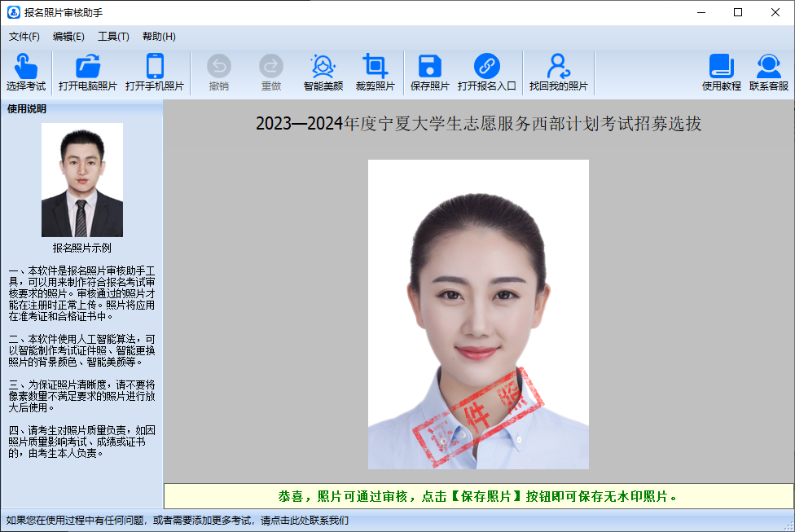Maximize the 报名照片审核助手 window
The width and height of the screenshot is (795, 532).
[738, 13]
